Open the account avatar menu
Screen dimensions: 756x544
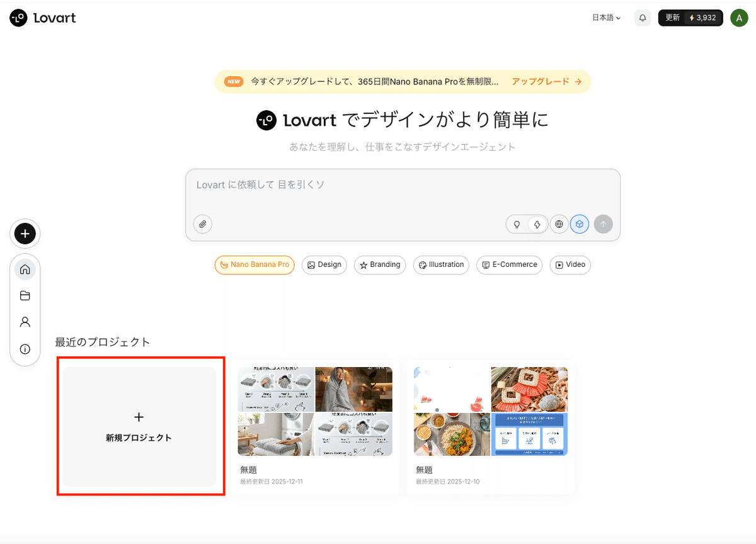[739, 18]
